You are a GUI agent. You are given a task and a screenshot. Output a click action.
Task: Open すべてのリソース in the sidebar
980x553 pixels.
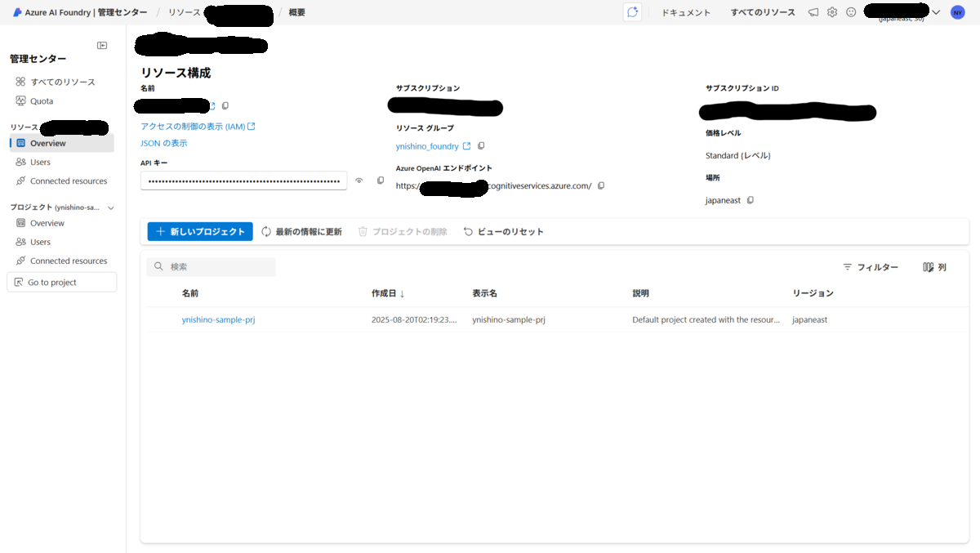(62, 82)
